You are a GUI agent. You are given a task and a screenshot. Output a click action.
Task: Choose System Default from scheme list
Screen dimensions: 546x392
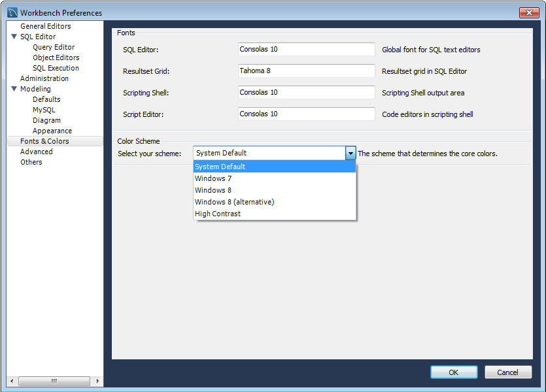(x=275, y=167)
